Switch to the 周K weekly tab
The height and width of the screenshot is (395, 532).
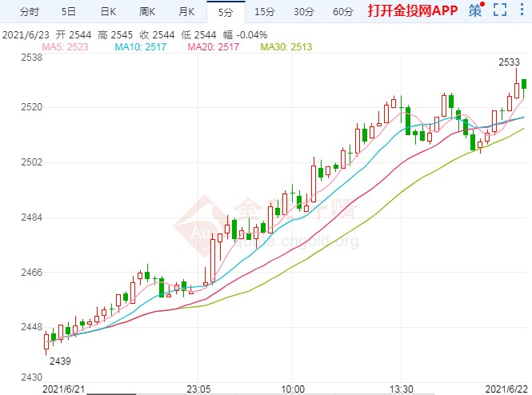(x=147, y=12)
